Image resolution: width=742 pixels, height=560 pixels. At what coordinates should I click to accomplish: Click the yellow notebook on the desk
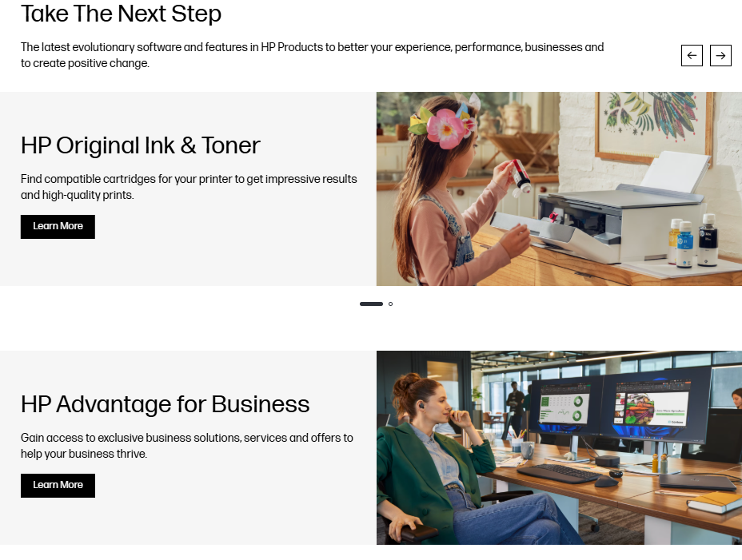pyautogui.click(x=715, y=502)
